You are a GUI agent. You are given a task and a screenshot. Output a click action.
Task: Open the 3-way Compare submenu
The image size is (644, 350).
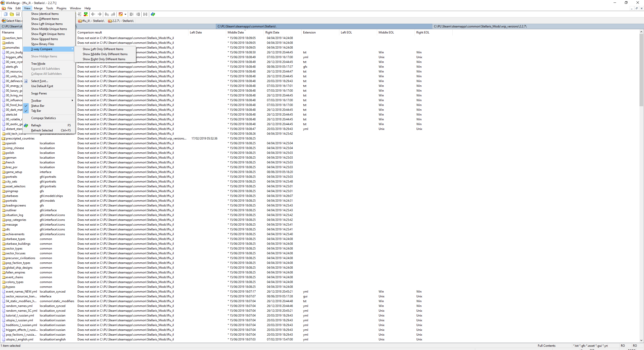[x=42, y=49]
